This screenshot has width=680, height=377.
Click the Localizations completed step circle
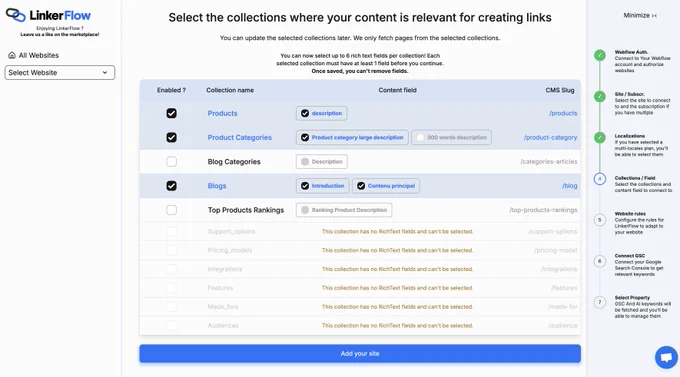pyautogui.click(x=600, y=138)
